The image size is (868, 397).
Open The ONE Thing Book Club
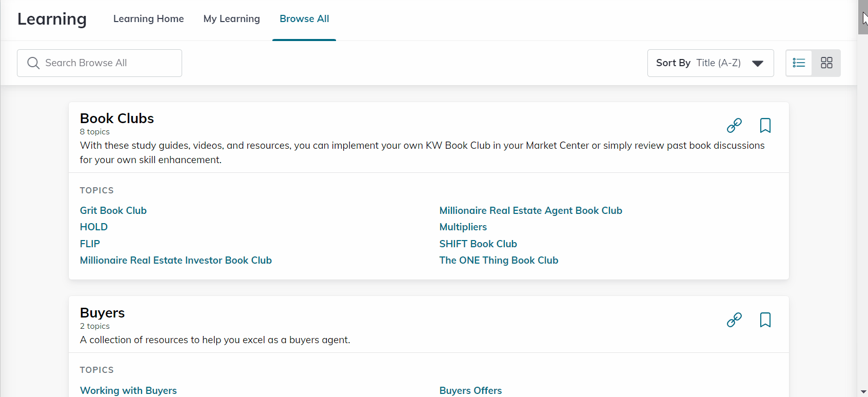499,260
